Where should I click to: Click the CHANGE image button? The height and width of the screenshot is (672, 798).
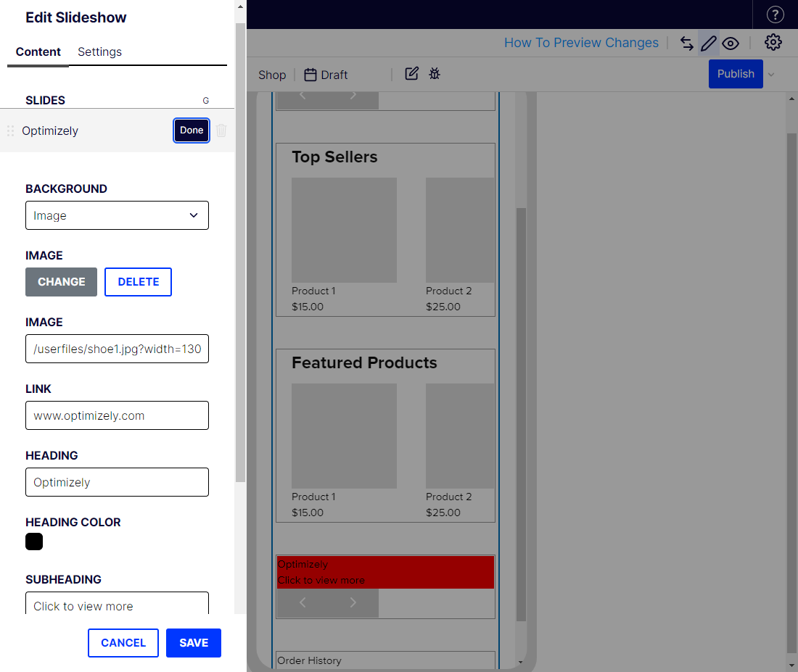61,282
